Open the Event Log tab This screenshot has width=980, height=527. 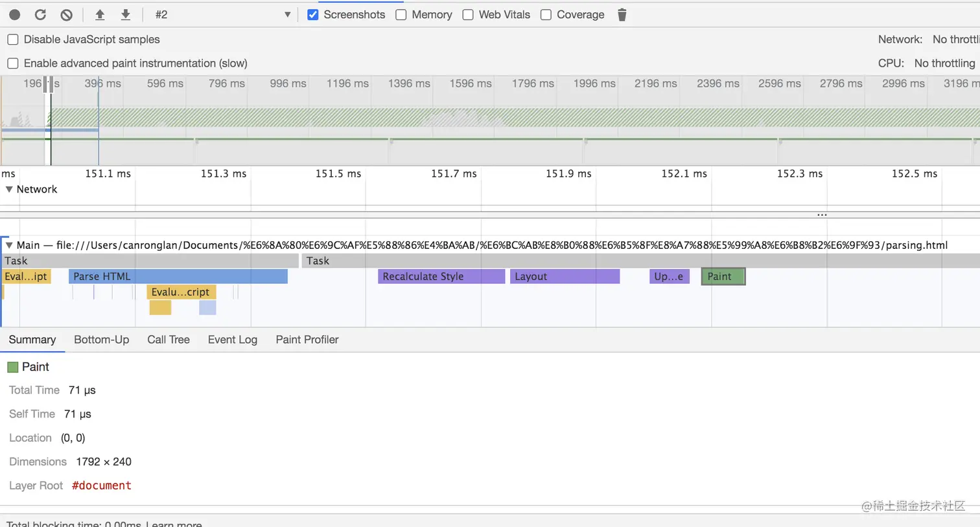pos(233,340)
